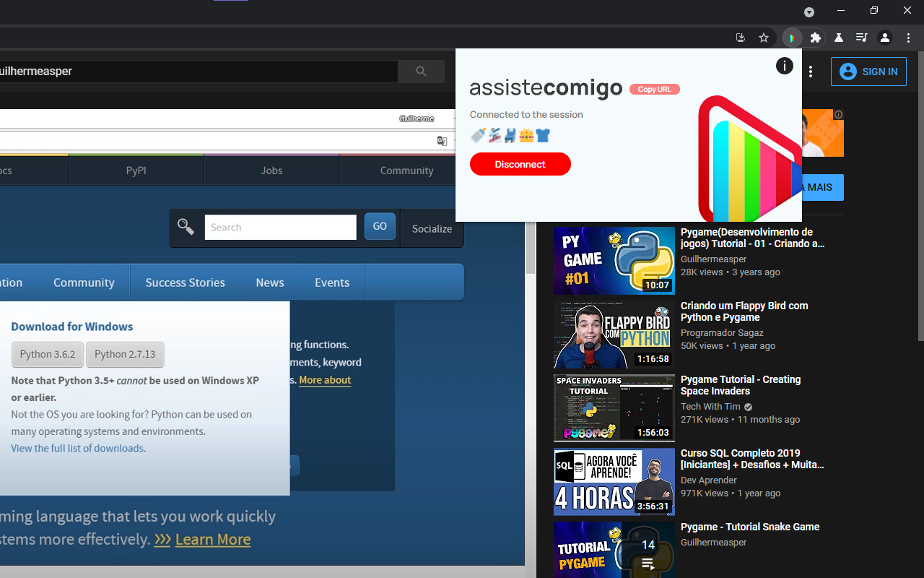Click the 3:56:31 duration badge
The image size is (924, 578).
653,506
